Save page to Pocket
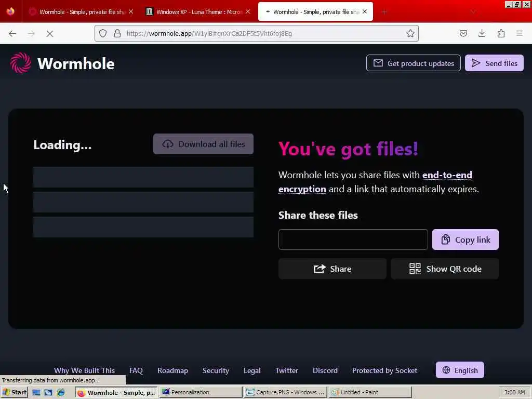The height and width of the screenshot is (399, 532). [463, 33]
